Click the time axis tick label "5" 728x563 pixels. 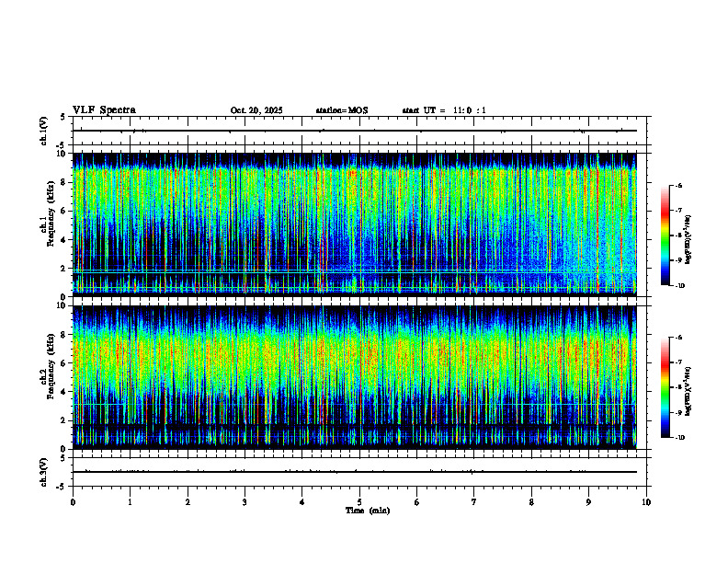click(x=359, y=502)
